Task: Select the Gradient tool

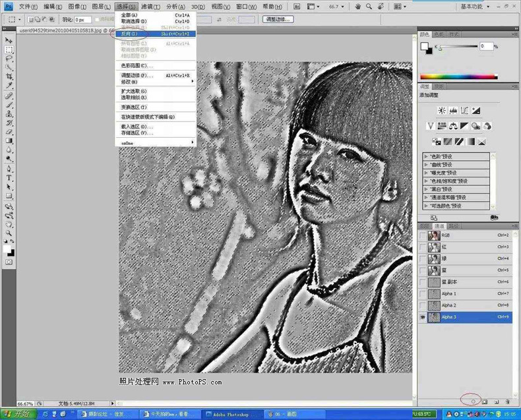Action: 9,141
